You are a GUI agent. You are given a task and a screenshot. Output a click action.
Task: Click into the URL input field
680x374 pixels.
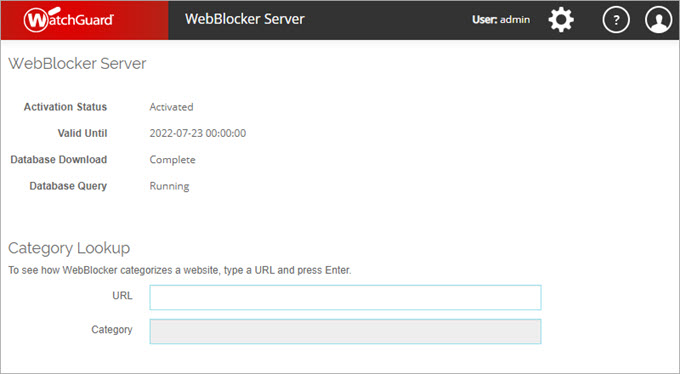345,297
